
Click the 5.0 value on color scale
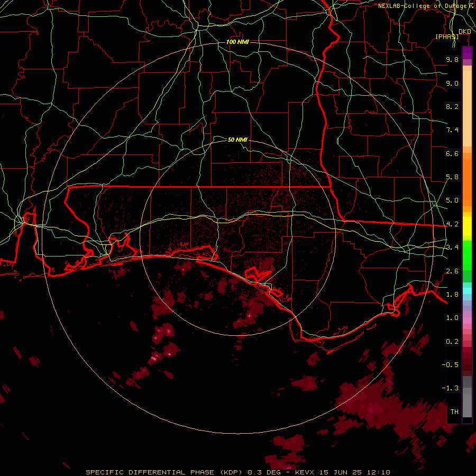tap(452, 200)
